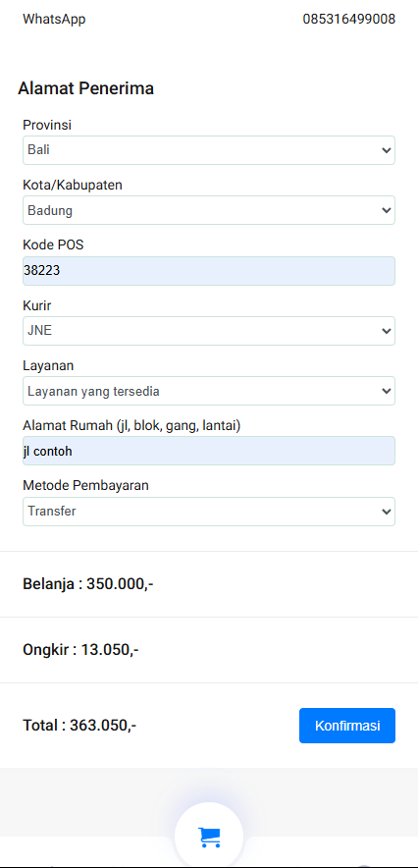Select the phone number 085316499008

349,20
